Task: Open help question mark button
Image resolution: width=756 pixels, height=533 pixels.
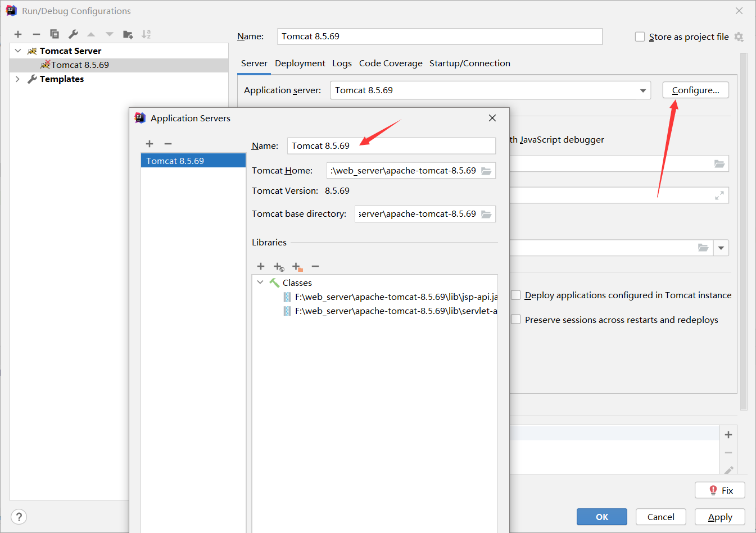Action: click(19, 517)
